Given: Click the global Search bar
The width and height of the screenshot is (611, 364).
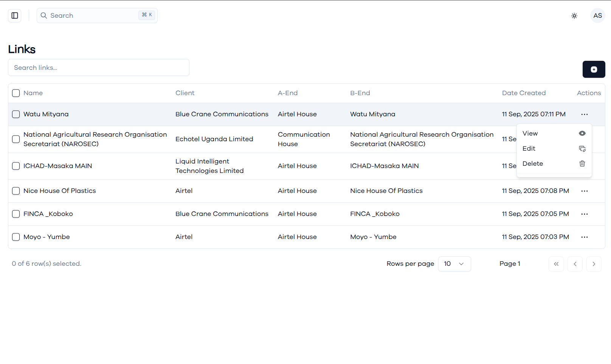Looking at the screenshot, I should (x=97, y=15).
